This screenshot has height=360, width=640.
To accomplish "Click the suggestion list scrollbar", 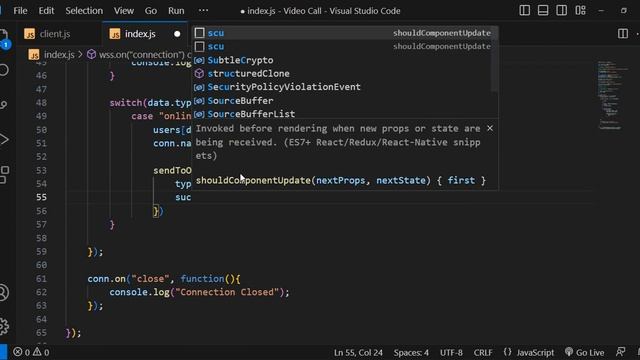I will point(495,60).
